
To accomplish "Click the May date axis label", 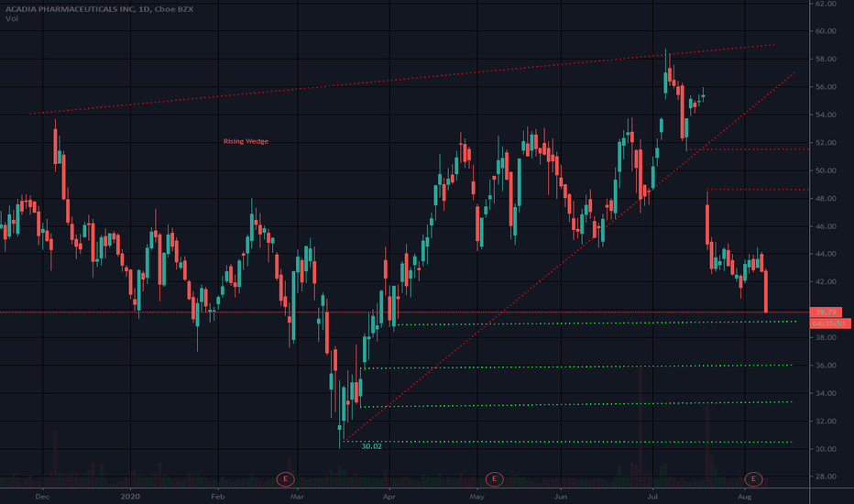I will click(476, 497).
